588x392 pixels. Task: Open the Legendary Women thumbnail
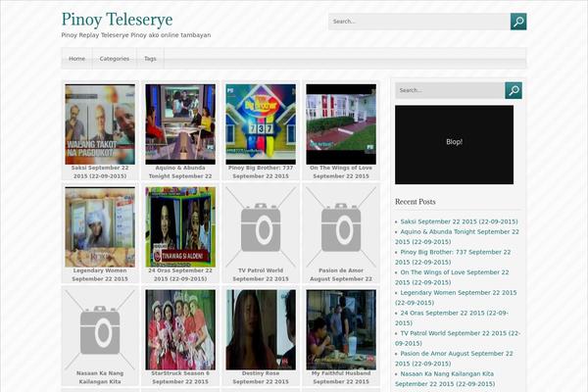[100, 227]
